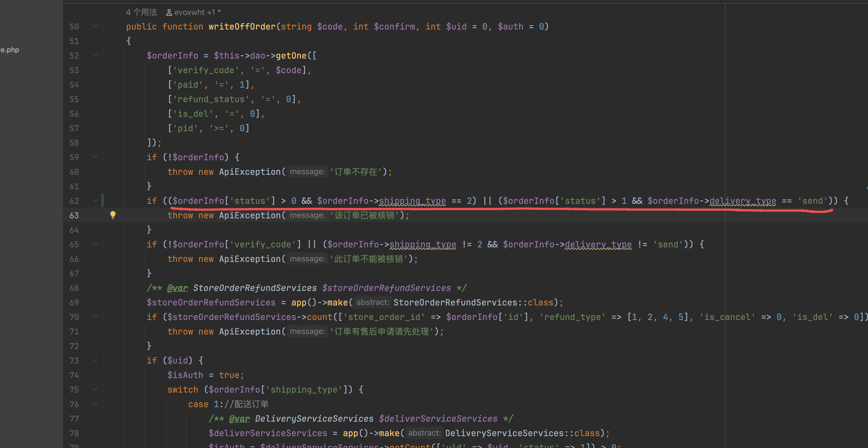This screenshot has width=868, height=448.
Task: Click line number 63 in the gutter
Action: point(74,215)
